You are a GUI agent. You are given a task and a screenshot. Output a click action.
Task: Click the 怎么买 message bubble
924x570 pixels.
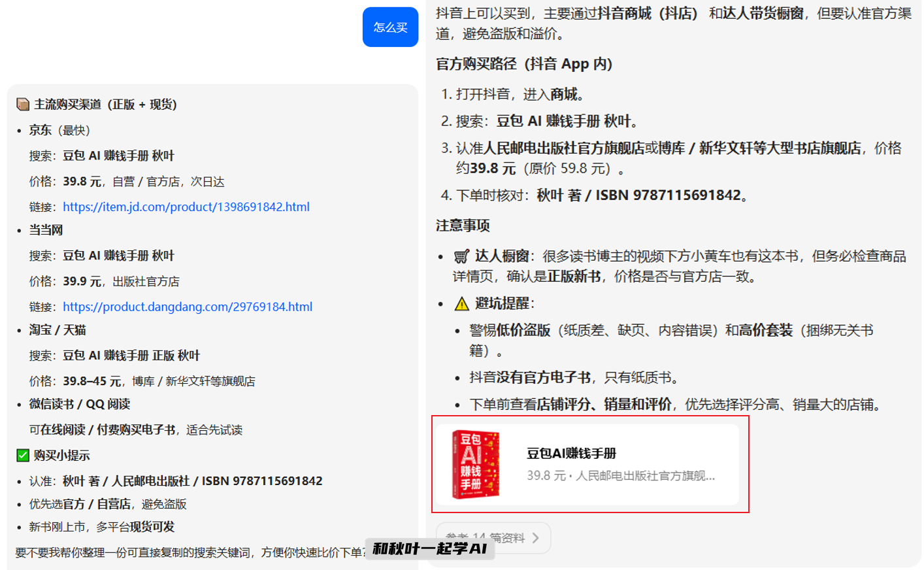pos(390,27)
